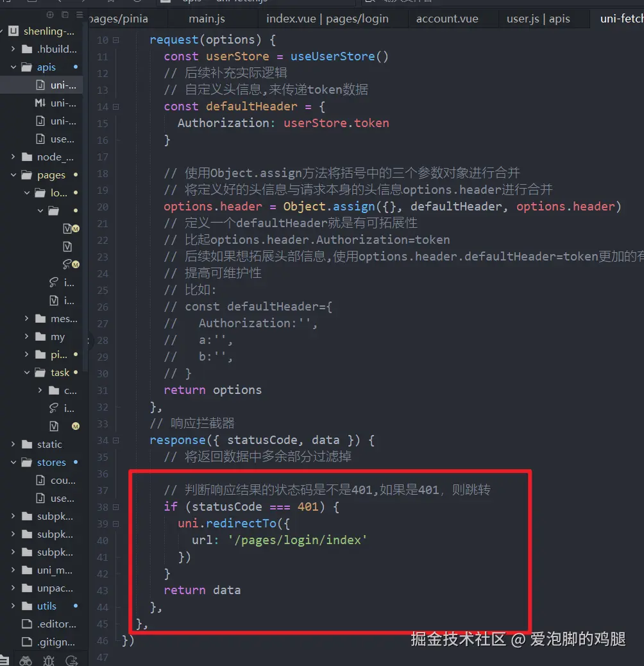Click Object.assign on line 20
This screenshot has height=666, width=644.
329,207
